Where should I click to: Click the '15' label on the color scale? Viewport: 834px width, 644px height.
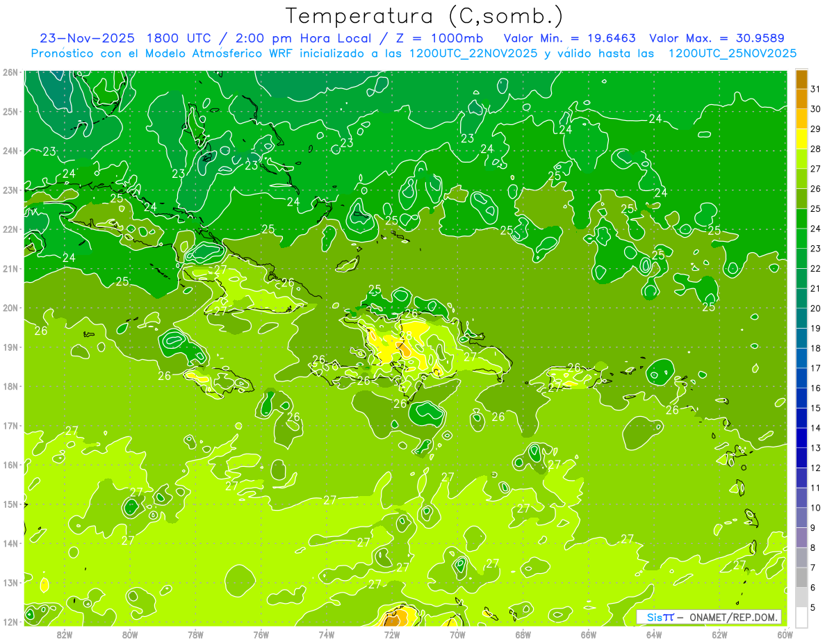816,408
